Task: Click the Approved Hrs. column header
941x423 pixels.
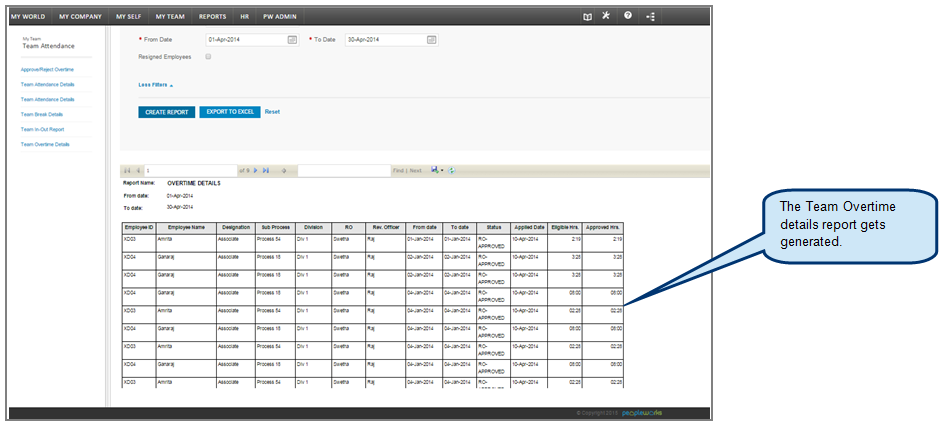Action: pos(603,228)
